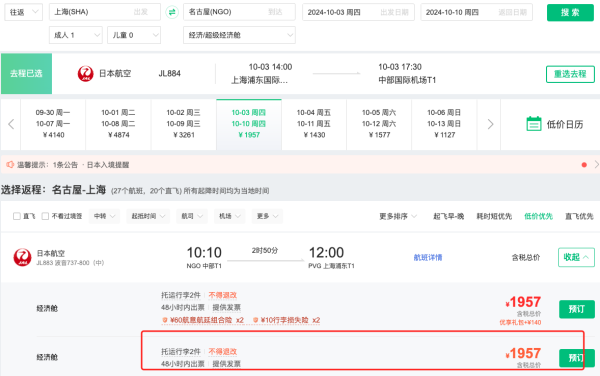Click the 优享礼包+¥140 text
The width and height of the screenshot is (600, 376).
point(520,322)
